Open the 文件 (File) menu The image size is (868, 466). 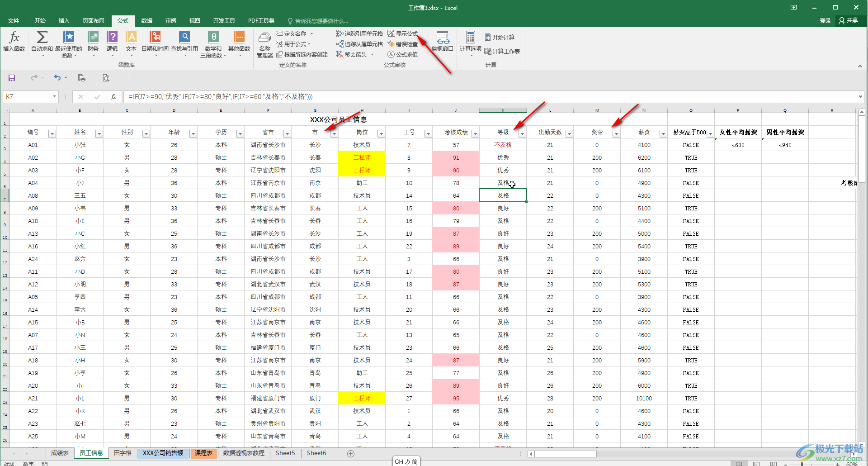[x=14, y=21]
